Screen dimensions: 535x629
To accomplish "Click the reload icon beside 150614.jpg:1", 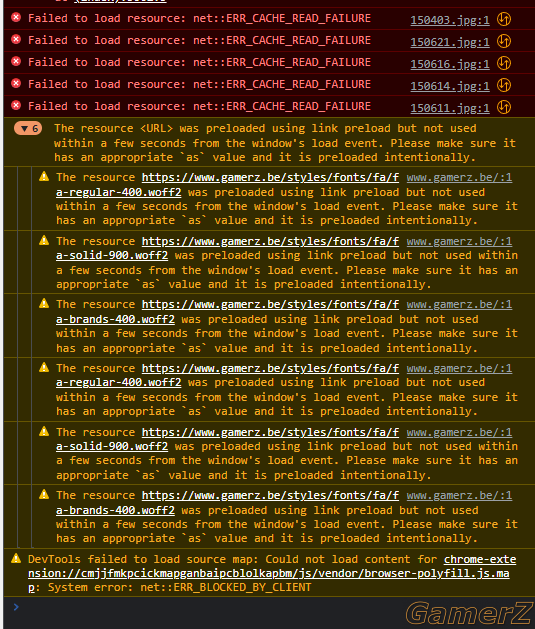I will (504, 85).
